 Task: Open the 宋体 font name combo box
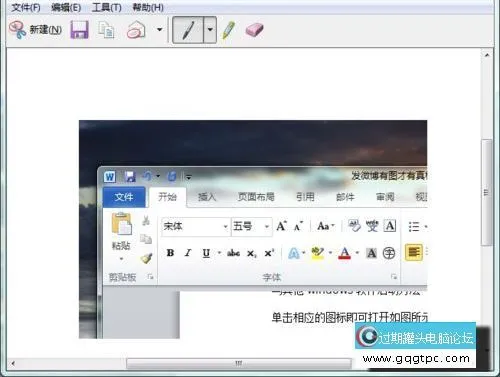point(195,227)
